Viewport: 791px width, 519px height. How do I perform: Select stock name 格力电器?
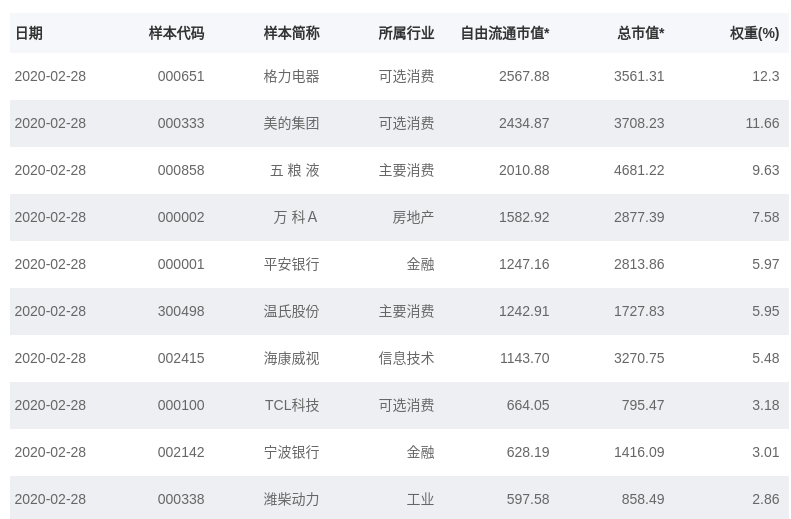(x=292, y=76)
